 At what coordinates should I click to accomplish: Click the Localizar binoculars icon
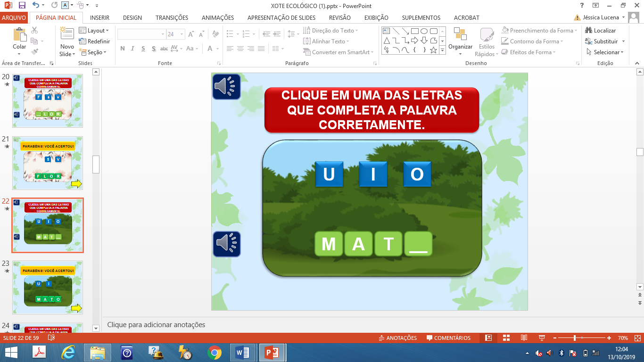[589, 31]
